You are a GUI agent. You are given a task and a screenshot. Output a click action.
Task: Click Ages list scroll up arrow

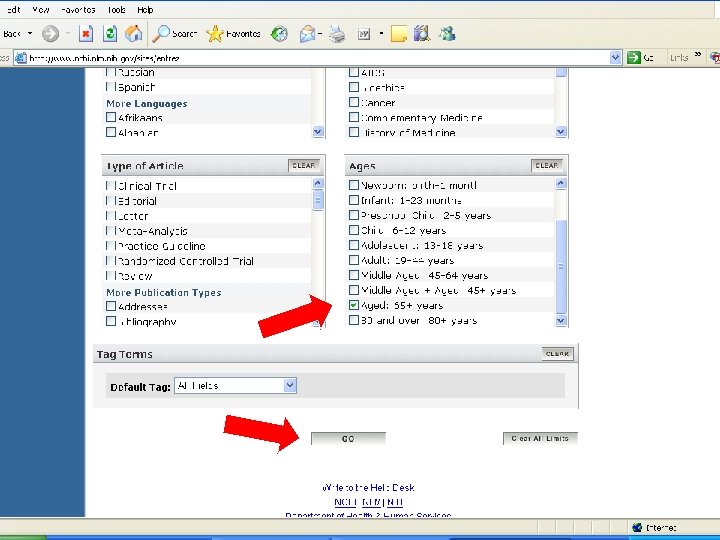click(x=561, y=184)
